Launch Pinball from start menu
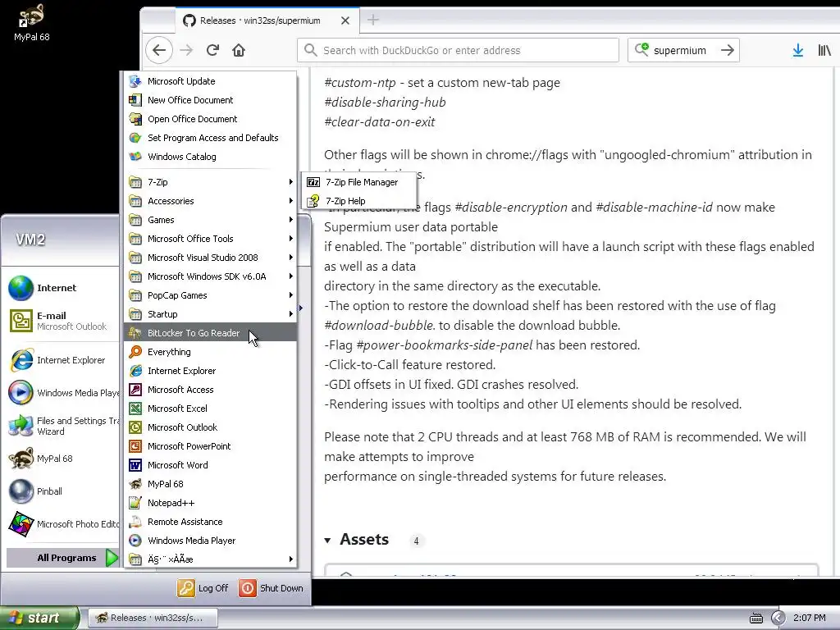 pyautogui.click(x=62, y=491)
